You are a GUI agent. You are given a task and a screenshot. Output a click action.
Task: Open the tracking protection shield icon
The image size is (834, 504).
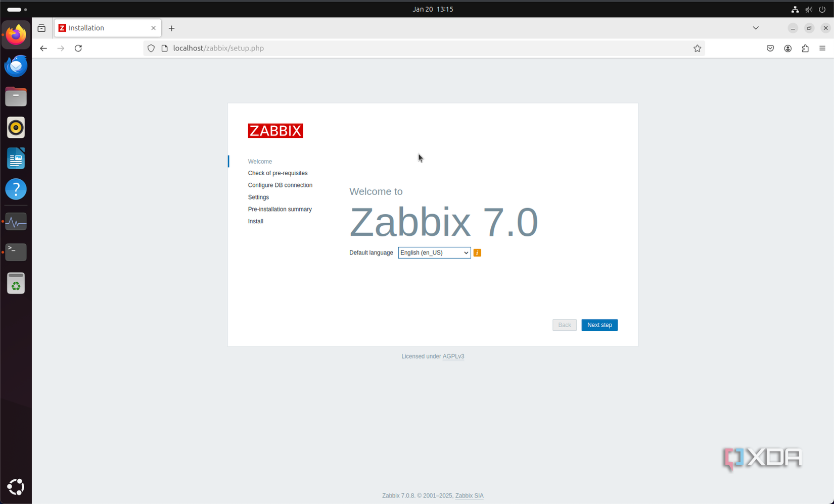(x=151, y=48)
